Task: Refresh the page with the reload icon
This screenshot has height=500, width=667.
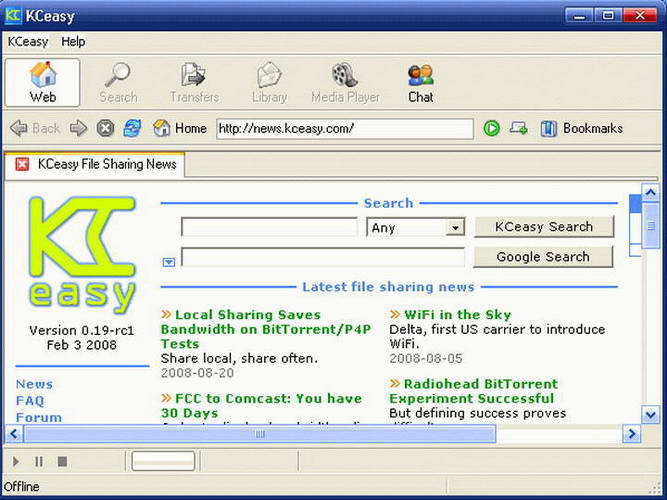Action: [132, 128]
